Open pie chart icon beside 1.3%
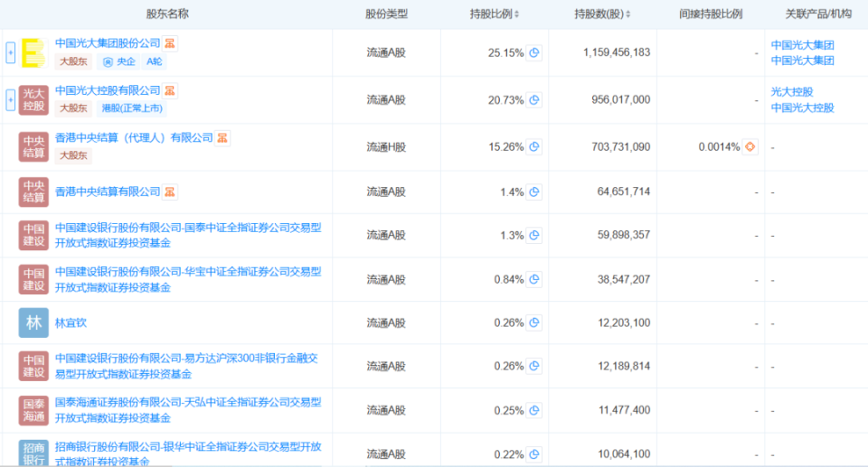 click(534, 235)
